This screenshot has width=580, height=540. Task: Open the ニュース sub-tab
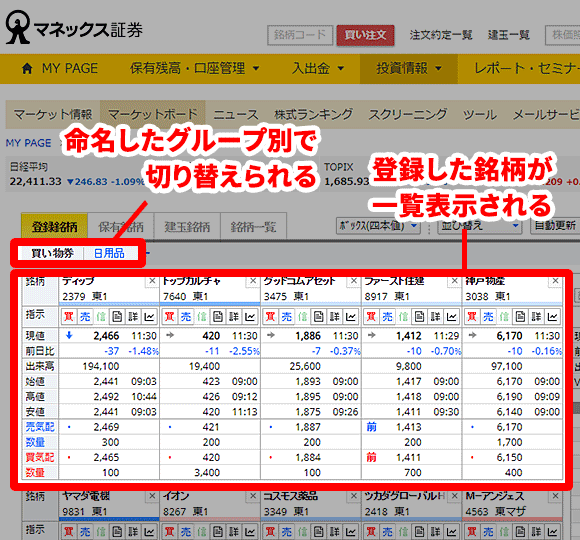pyautogui.click(x=236, y=114)
